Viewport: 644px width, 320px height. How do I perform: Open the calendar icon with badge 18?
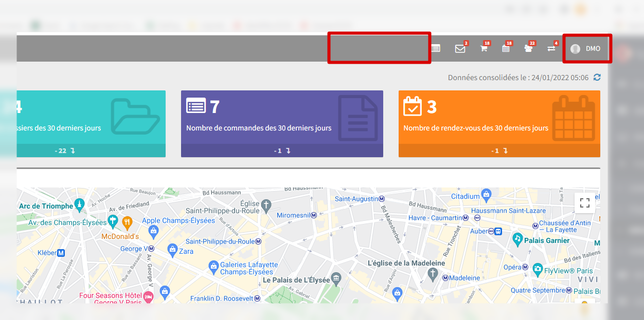506,49
